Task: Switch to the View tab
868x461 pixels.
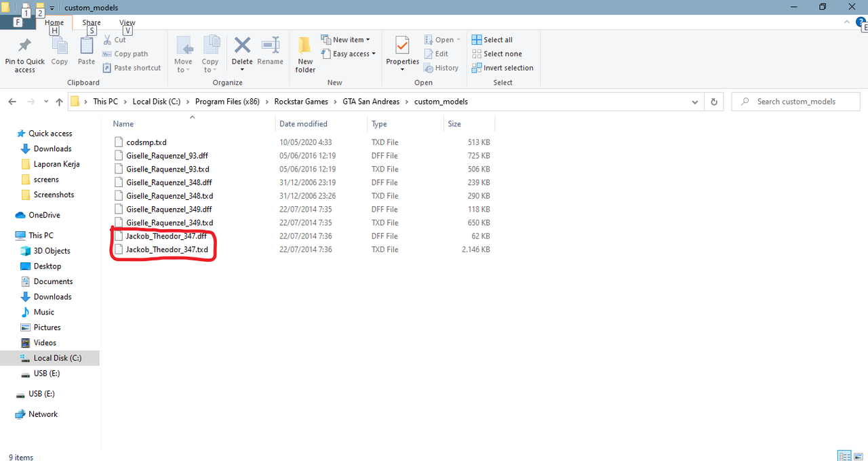Action: point(127,22)
